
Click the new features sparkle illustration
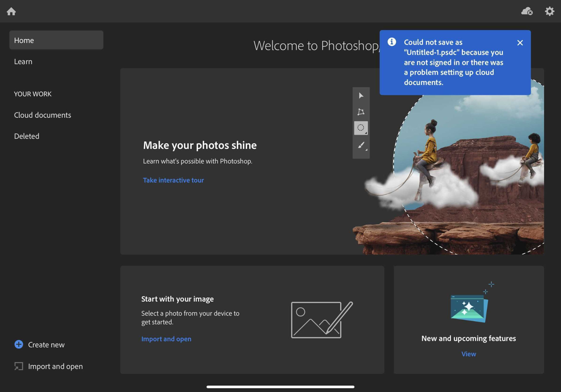point(469,307)
